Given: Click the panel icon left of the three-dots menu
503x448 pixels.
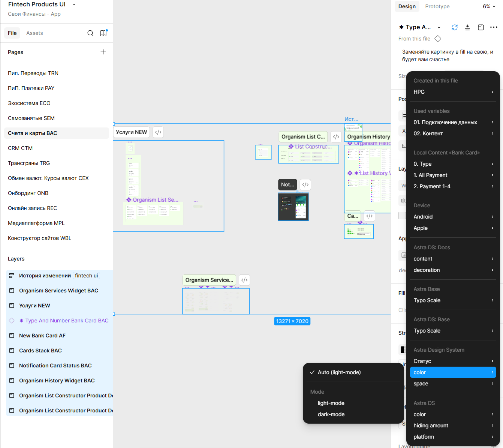Looking at the screenshot, I should tap(481, 27).
